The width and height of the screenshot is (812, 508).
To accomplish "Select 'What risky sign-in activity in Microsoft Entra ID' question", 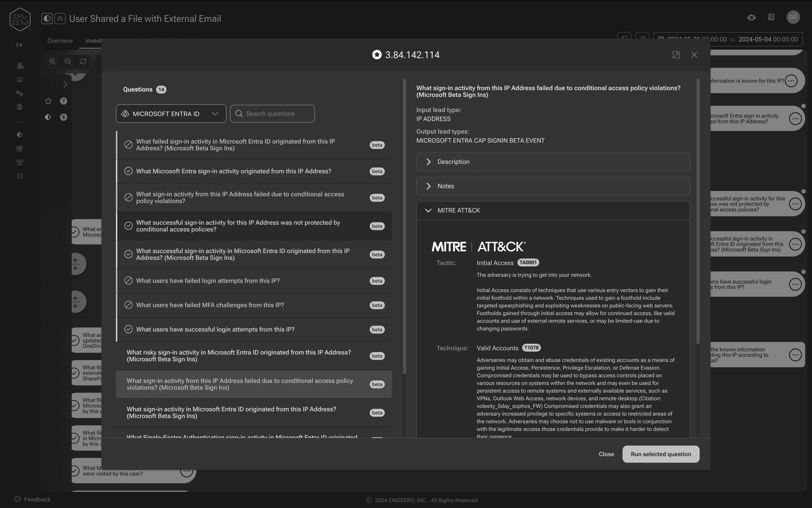I will point(254,356).
